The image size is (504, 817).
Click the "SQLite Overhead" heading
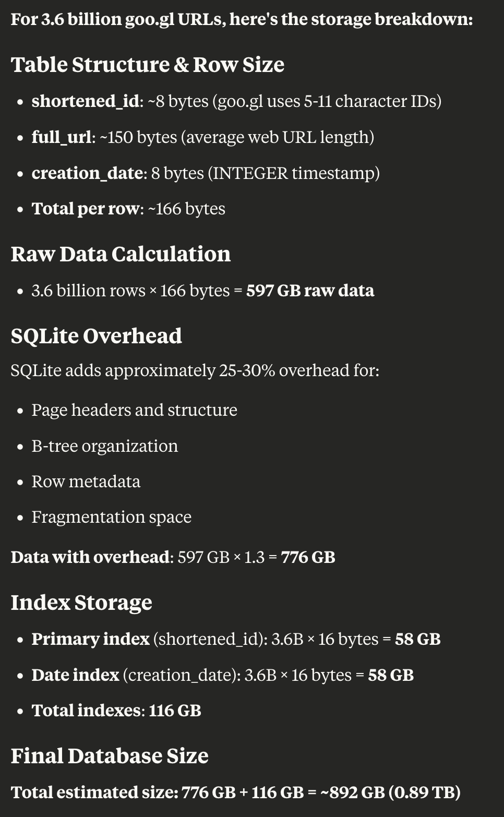97,337
